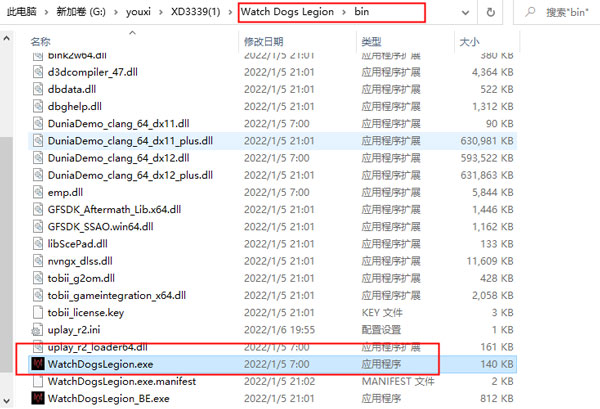Go to XD3339(1) folder in the breadcrumb
This screenshot has width=600, height=409.
(x=196, y=12)
